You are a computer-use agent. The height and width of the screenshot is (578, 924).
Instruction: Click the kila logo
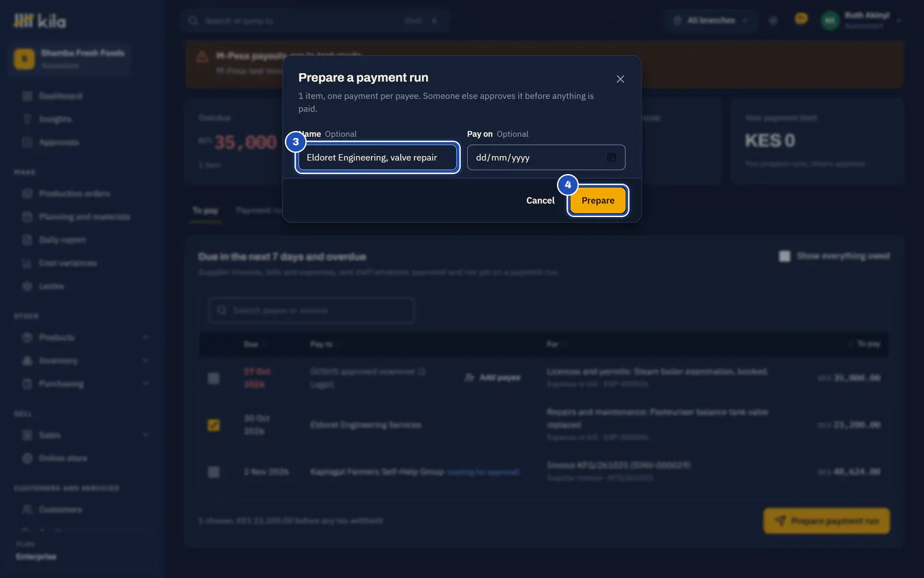pos(40,21)
